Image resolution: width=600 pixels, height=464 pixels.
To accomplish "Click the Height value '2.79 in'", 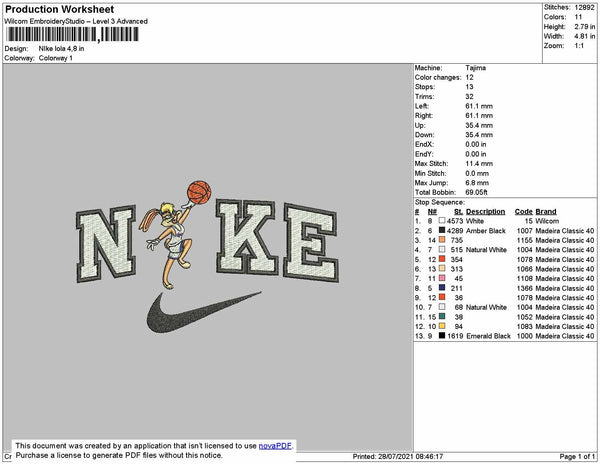I will coord(585,27).
